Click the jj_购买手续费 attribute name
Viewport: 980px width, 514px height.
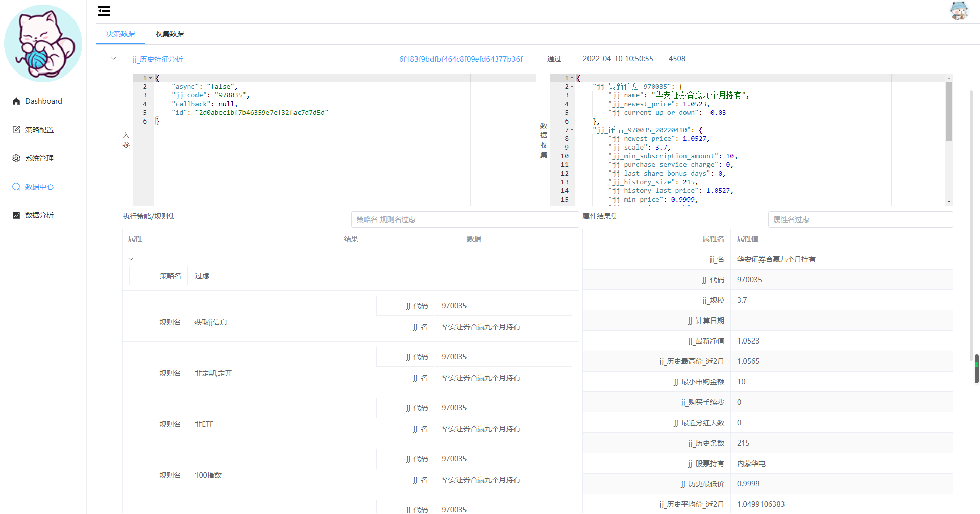click(x=702, y=402)
